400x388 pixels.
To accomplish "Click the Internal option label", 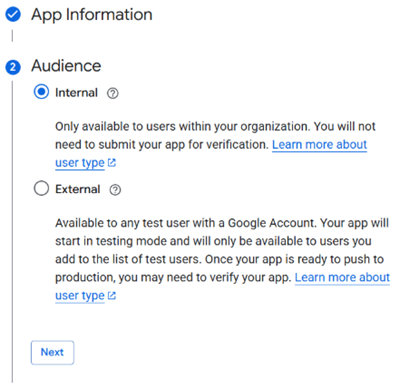I will tap(76, 93).
